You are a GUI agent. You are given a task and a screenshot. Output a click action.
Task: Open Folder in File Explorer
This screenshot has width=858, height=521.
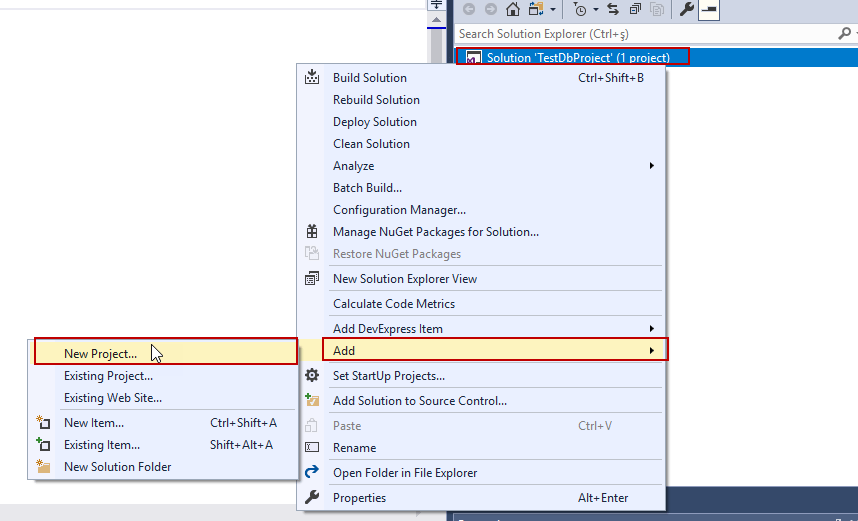pyautogui.click(x=481, y=472)
